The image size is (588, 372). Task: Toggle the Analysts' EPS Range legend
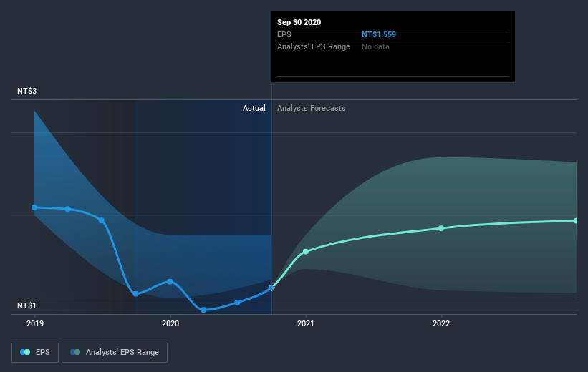pyautogui.click(x=115, y=353)
